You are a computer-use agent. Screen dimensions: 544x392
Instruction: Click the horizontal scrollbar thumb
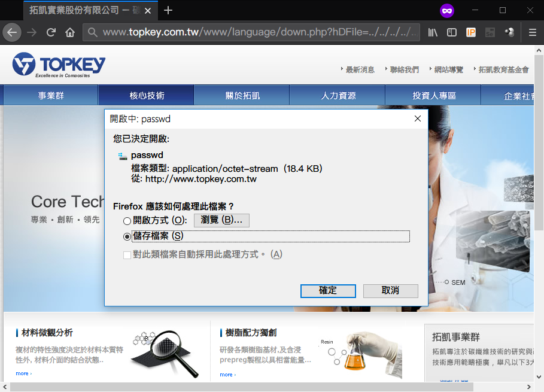[241, 387]
